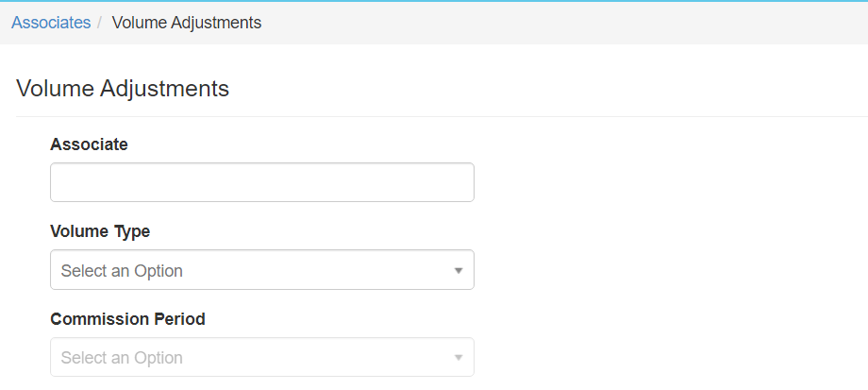
Task: Open the Associates breadcrumb link
Action: [x=51, y=23]
